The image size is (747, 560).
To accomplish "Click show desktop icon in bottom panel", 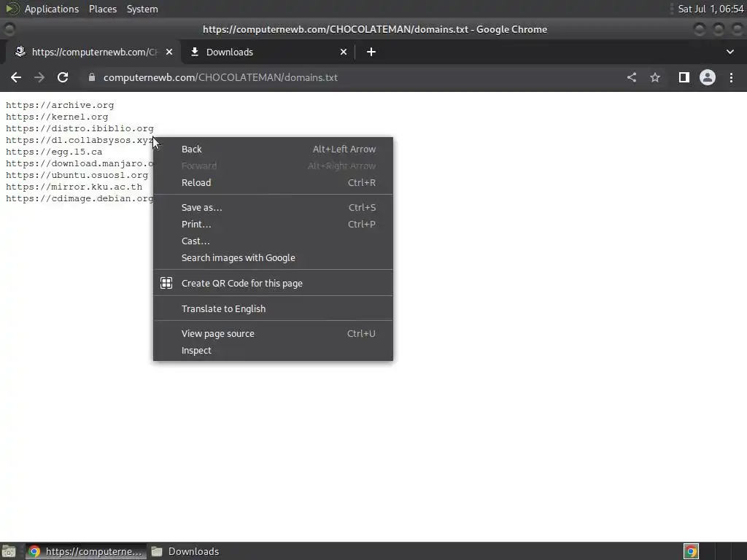I will pyautogui.click(x=9, y=551).
